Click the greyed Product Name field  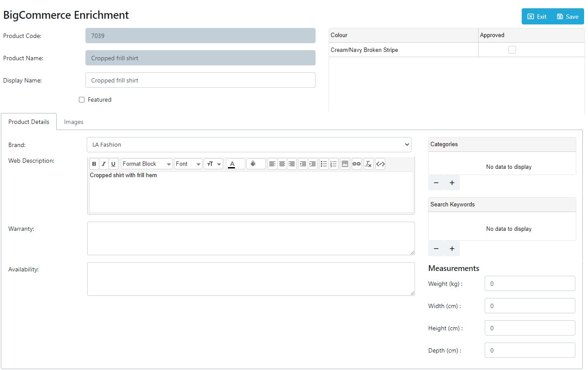[x=201, y=58]
